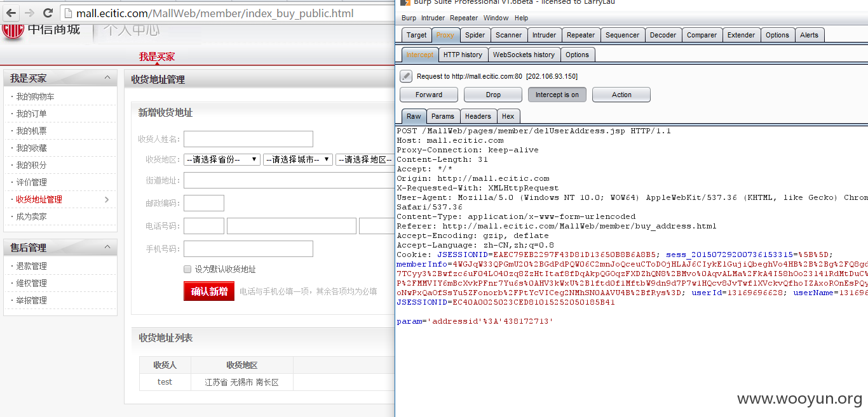Open the 我的积分 sidebar link

point(31,165)
